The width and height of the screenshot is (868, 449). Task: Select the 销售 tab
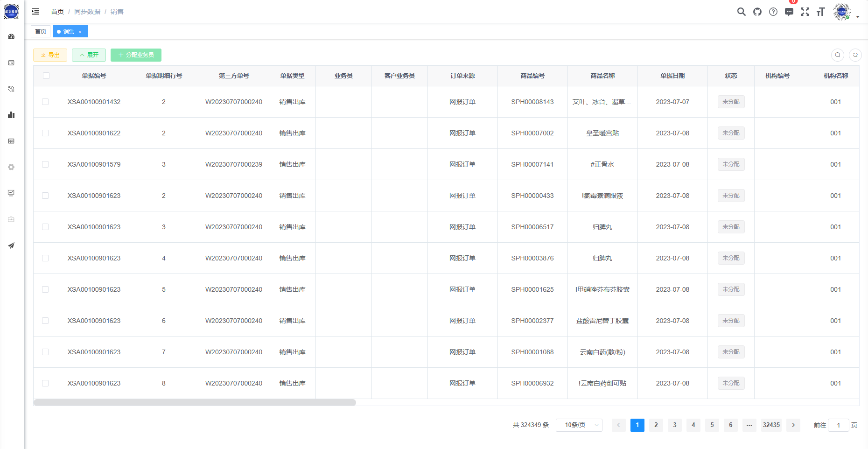(69, 31)
